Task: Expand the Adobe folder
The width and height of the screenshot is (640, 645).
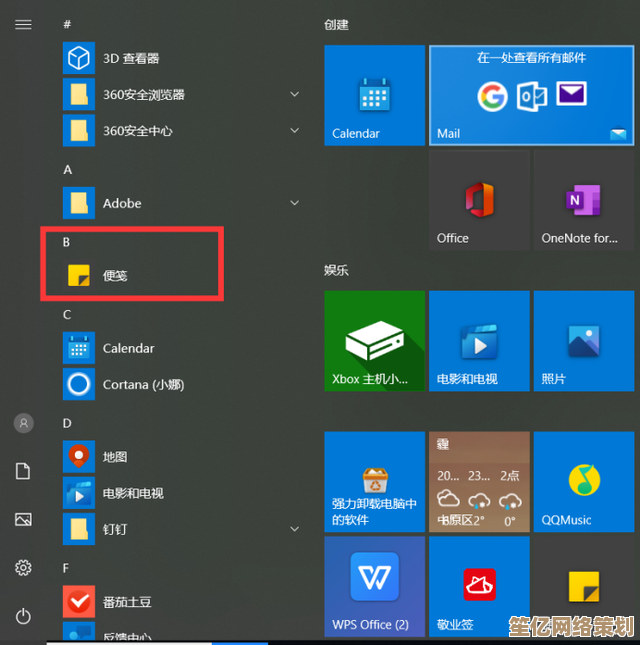Action: (294, 203)
